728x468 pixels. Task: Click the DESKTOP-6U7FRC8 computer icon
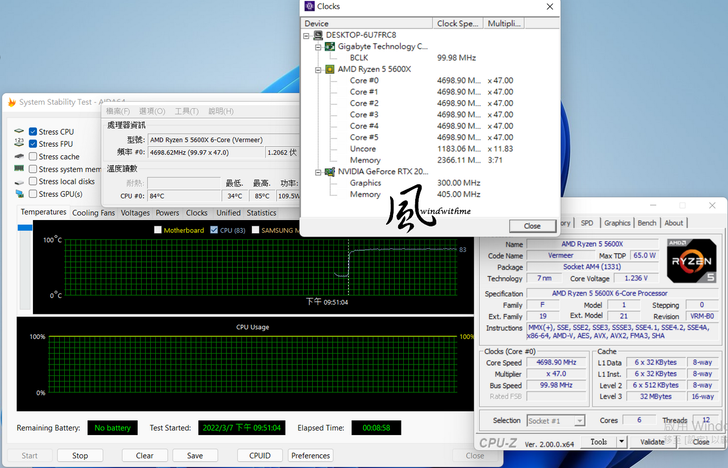[x=318, y=35]
